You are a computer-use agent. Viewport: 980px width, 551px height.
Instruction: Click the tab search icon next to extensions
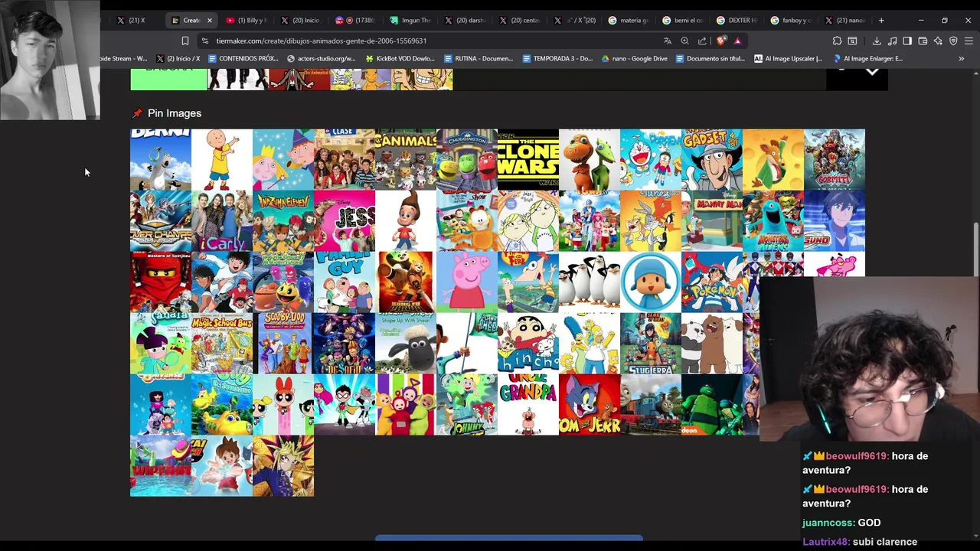(852, 41)
